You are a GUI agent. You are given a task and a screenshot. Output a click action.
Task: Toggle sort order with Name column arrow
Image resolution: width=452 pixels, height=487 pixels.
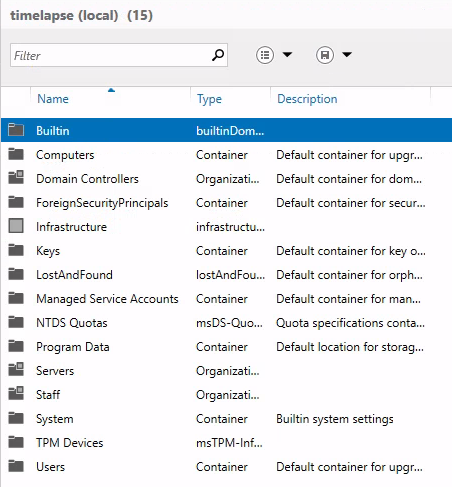click(111, 90)
